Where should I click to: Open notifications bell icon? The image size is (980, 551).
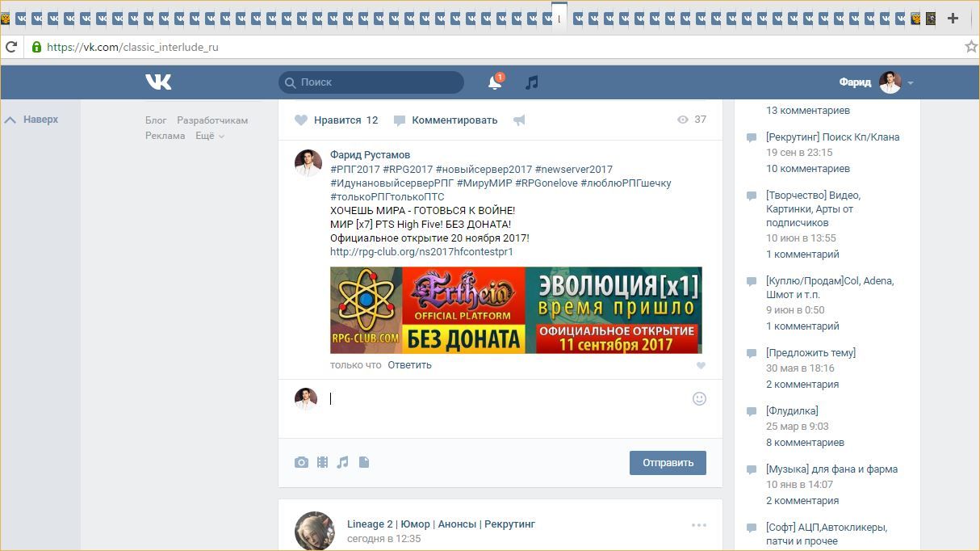click(x=495, y=82)
